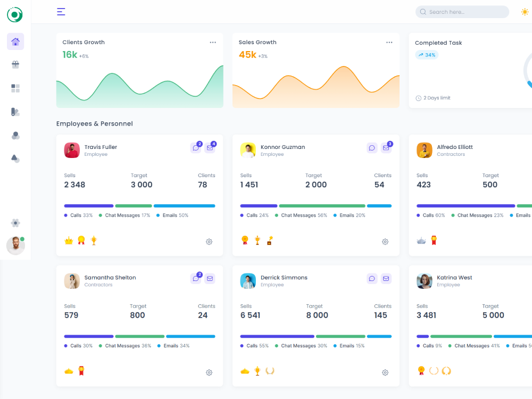
Task: Open Clients Growth three-dot menu
Action: pyautogui.click(x=213, y=43)
